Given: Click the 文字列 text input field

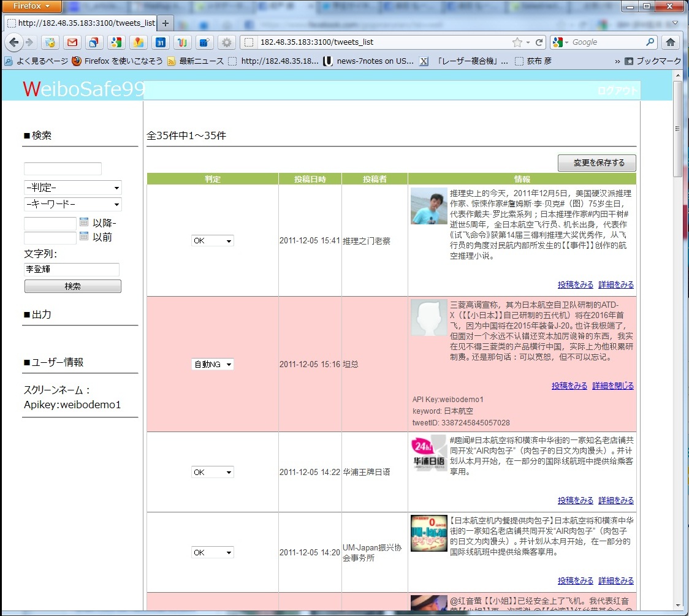Looking at the screenshot, I should tap(72, 270).
